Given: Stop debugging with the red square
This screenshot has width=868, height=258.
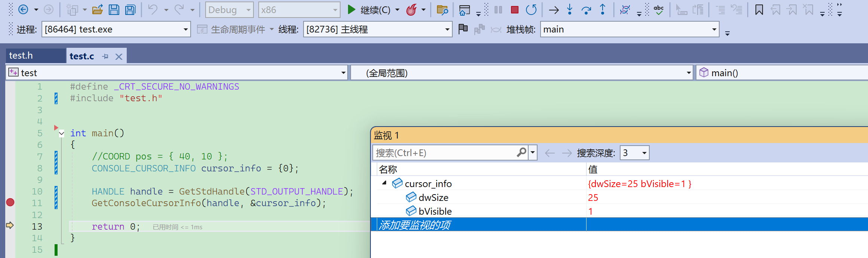Looking at the screenshot, I should (515, 10).
